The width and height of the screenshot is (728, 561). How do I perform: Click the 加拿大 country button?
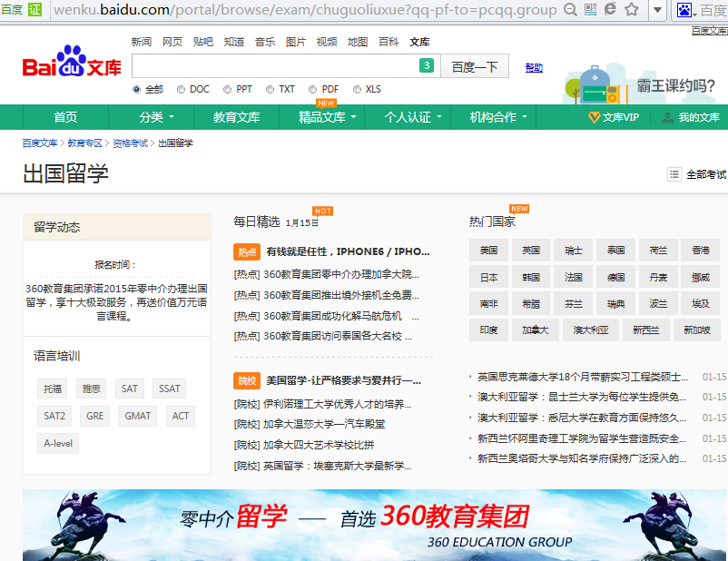pos(536,330)
